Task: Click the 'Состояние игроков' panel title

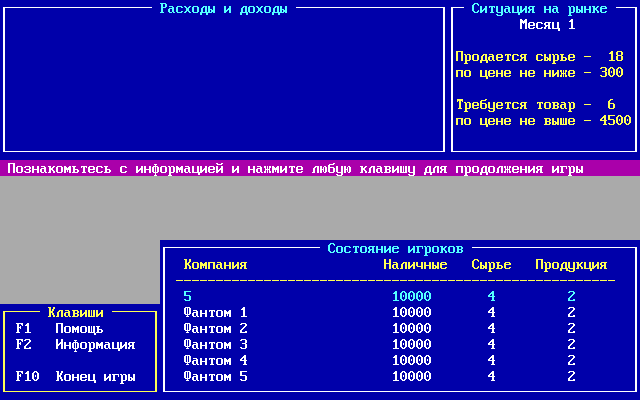Action: pos(395,249)
